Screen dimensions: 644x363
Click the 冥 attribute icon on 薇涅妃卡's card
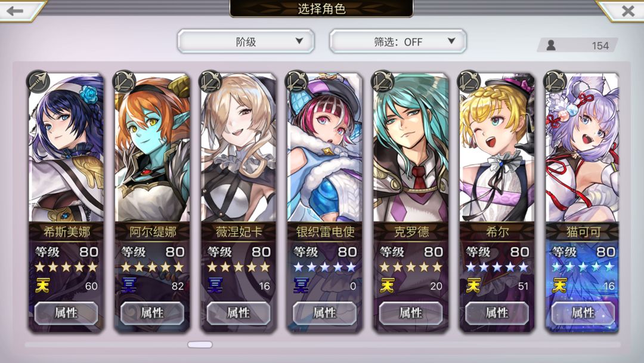point(215,285)
